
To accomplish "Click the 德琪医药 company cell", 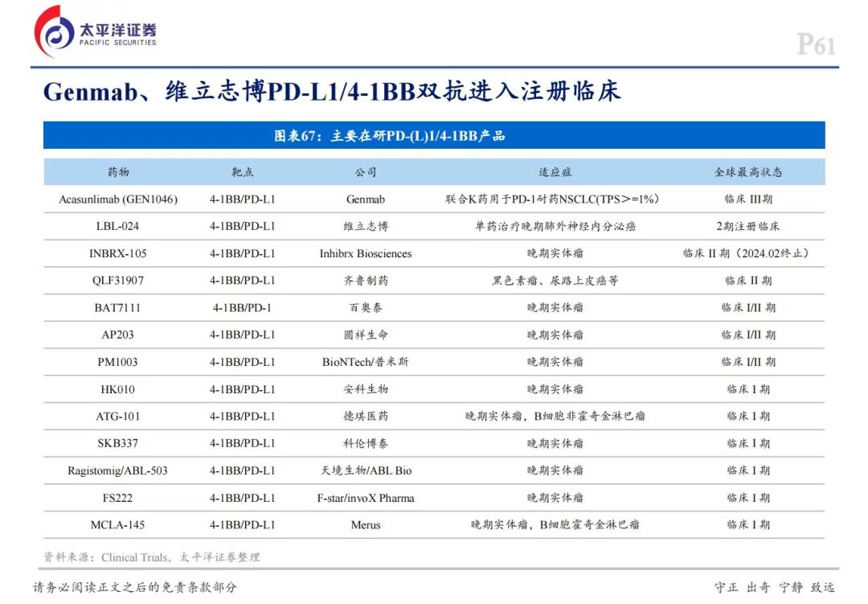I will [x=366, y=416].
